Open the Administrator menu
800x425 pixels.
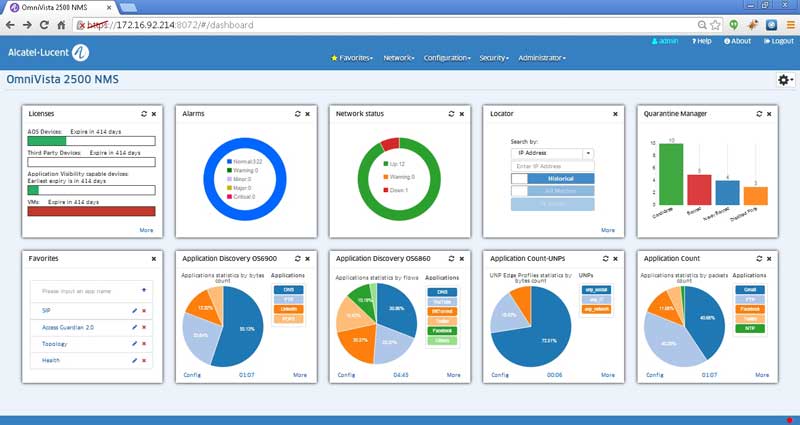[542, 58]
